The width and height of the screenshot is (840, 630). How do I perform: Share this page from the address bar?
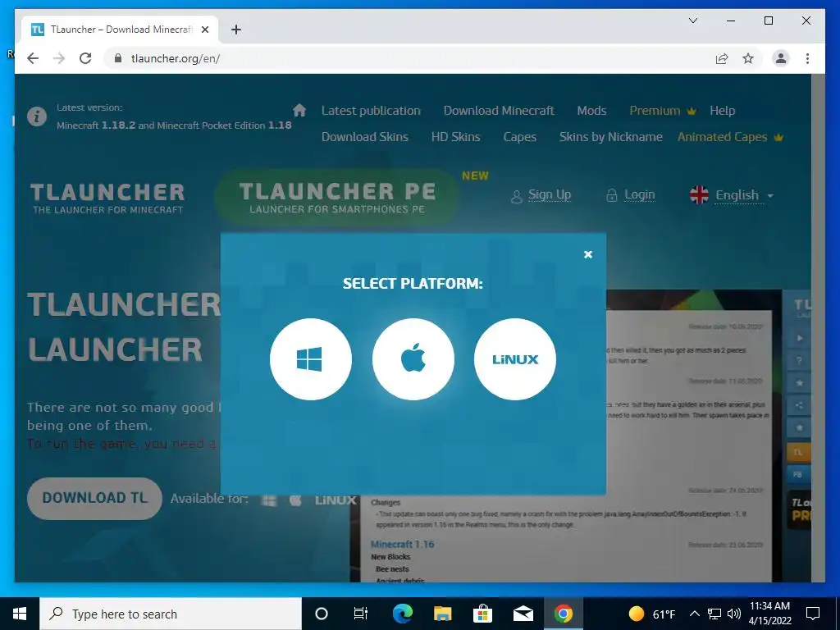click(x=722, y=58)
